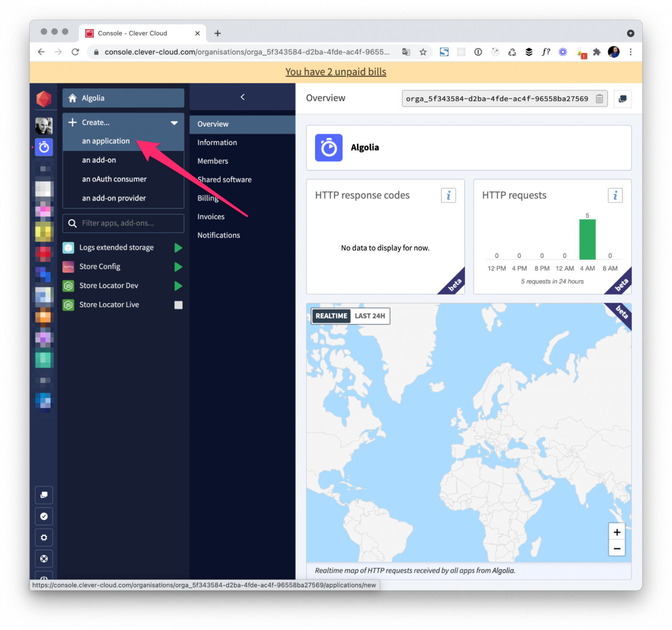Click the Logs extended storage running arrow
Viewport: 672px width, 630px height.
tap(178, 248)
